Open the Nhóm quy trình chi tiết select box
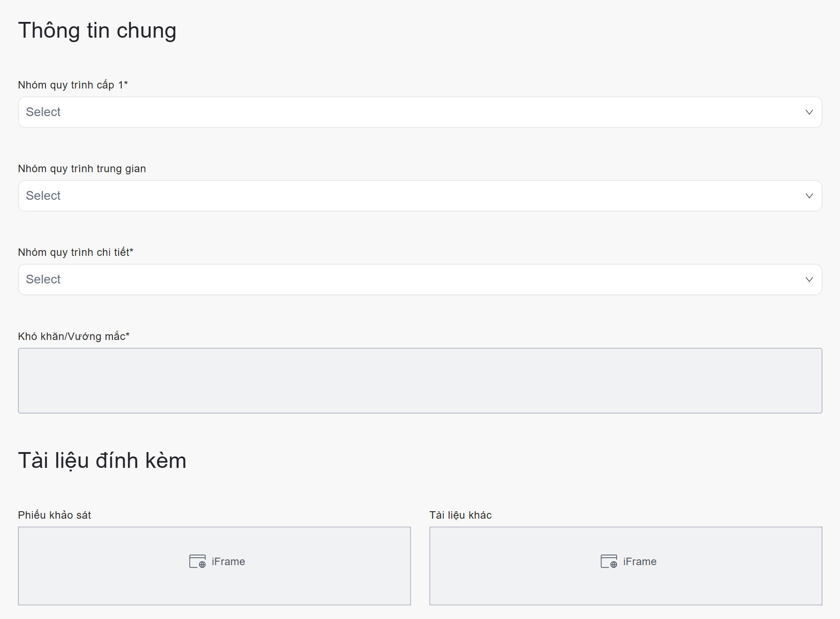The height and width of the screenshot is (619, 840). tap(394, 279)
